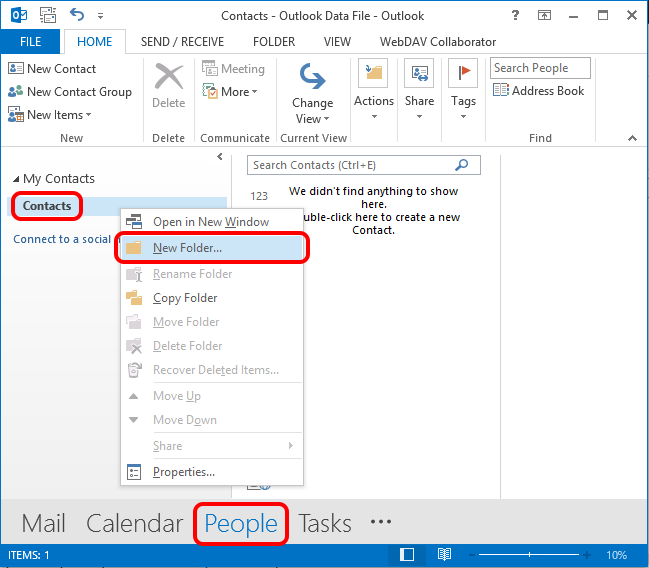Switch to Mail in navigation bar

(43, 523)
